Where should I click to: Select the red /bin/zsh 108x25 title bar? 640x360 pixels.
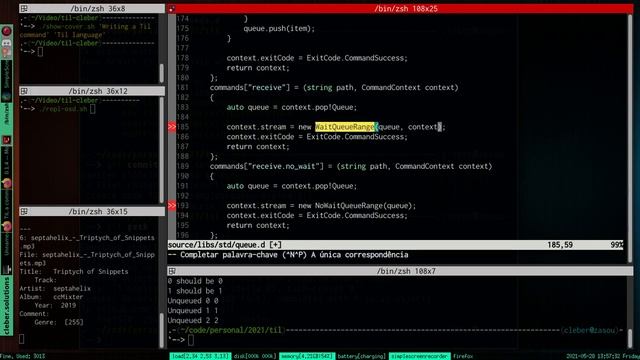[x=400, y=9]
